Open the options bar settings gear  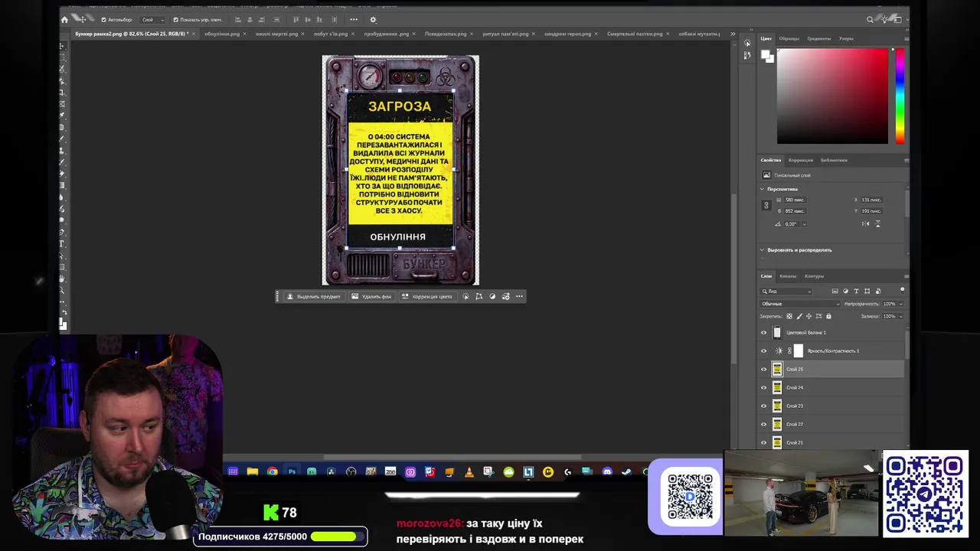click(373, 20)
